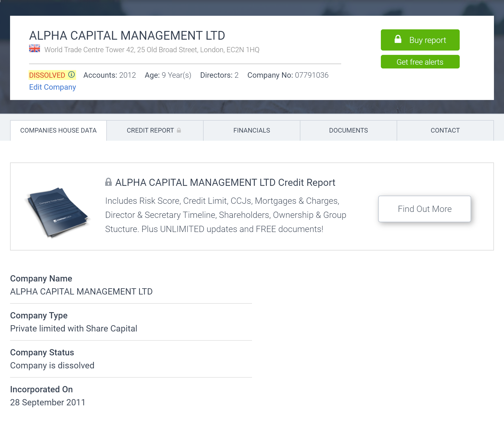The image size is (504, 426).
Task: Click the padlock icon before the Credit Report heading
Action: pyautogui.click(x=108, y=182)
